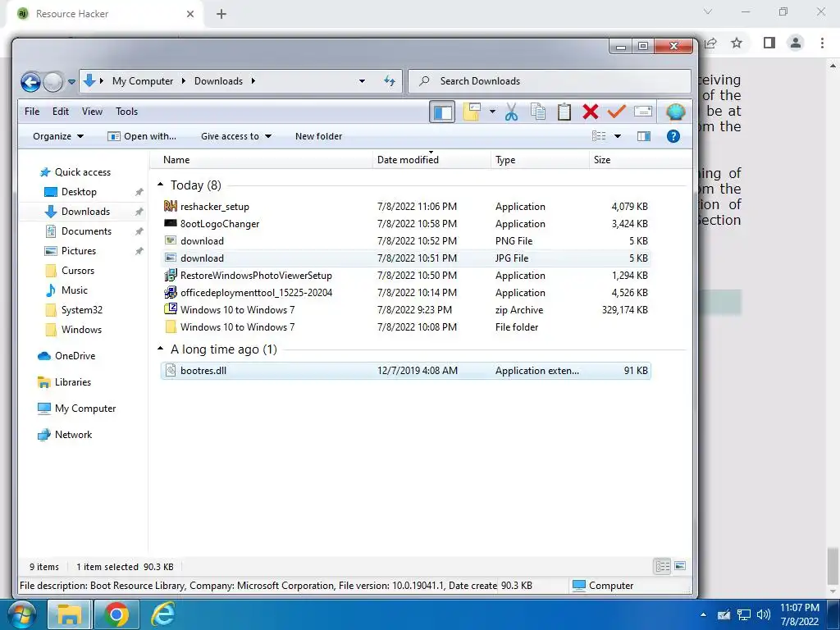Click Quick access in navigation pane
The width and height of the screenshot is (840, 630).
75,172
